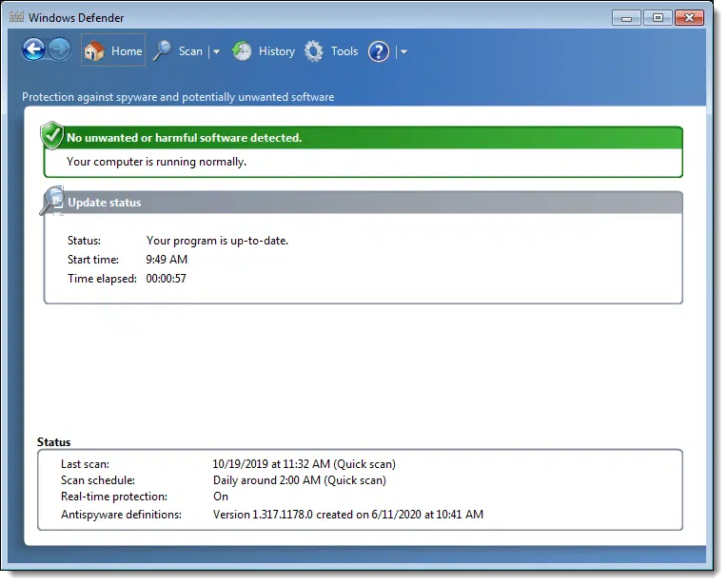728x585 pixels.
Task: Click the bold 'Status' section heading
Action: click(x=54, y=442)
